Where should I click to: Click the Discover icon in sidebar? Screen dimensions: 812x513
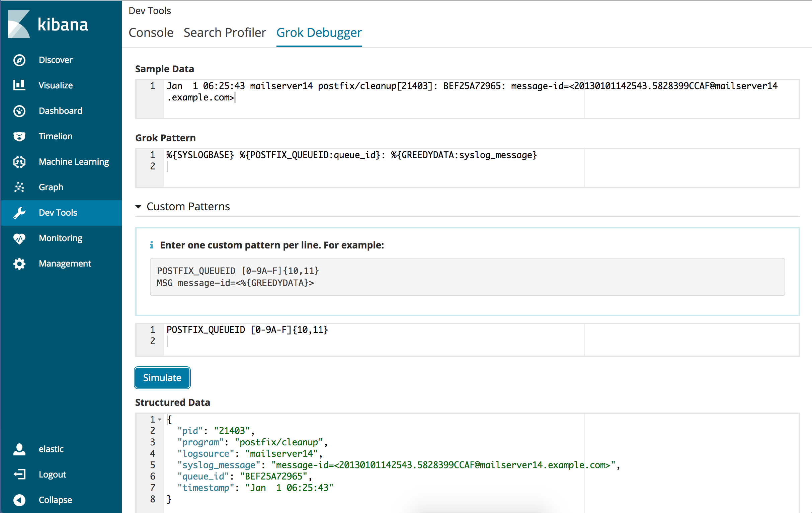click(x=19, y=59)
